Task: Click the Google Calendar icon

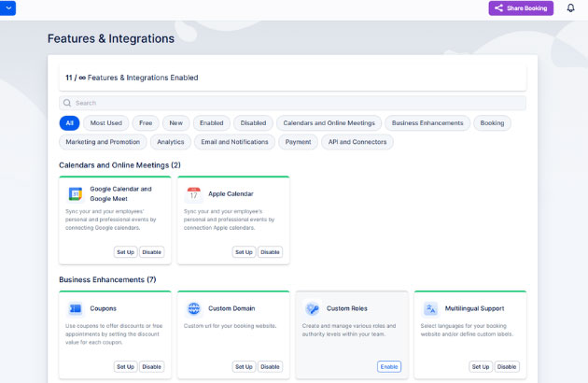Action: pyautogui.click(x=76, y=194)
